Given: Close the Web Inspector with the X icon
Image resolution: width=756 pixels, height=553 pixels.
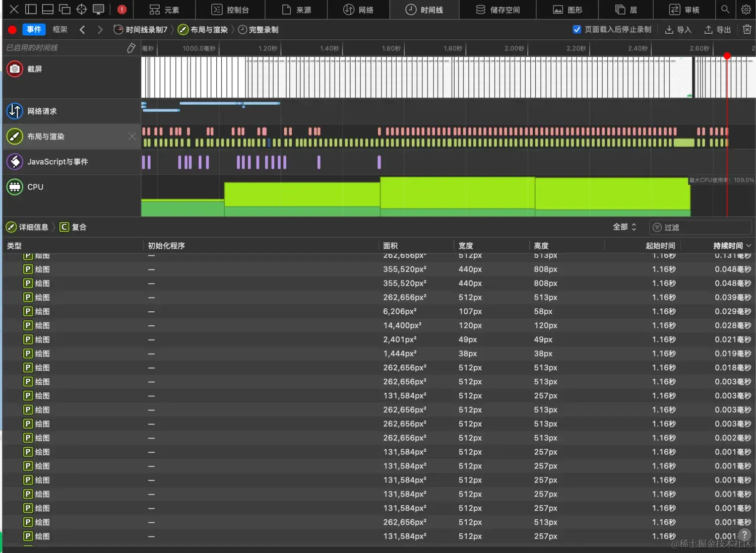Looking at the screenshot, I should click(x=14, y=9).
